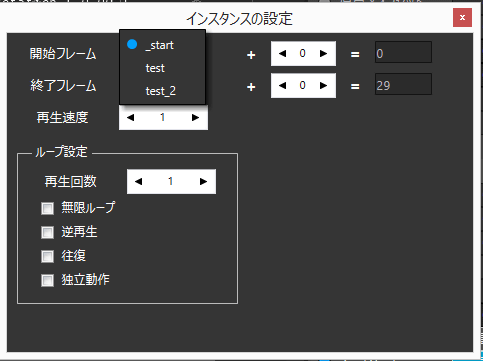
Task: Click the 再生回数 value 1
Action: (171, 181)
